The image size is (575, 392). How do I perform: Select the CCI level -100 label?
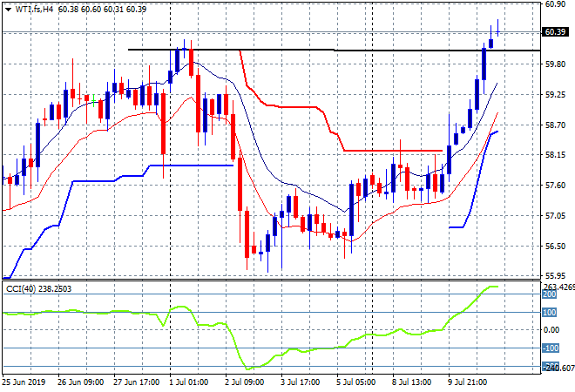(551, 348)
